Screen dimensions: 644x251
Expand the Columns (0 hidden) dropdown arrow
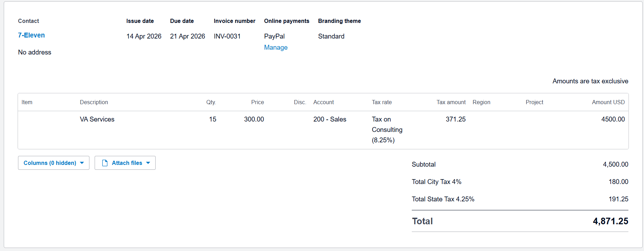pyautogui.click(x=82, y=163)
